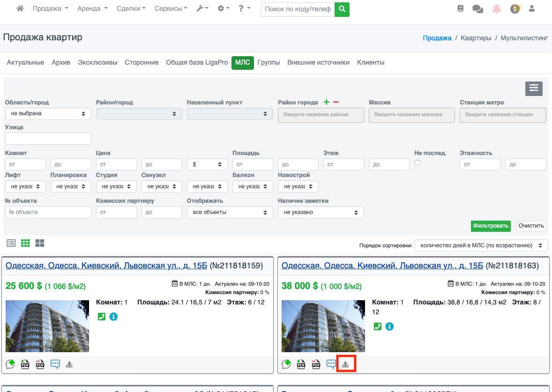Click green phone icon on listing №211818159
This screenshot has height=392, width=552.
[x=102, y=317]
